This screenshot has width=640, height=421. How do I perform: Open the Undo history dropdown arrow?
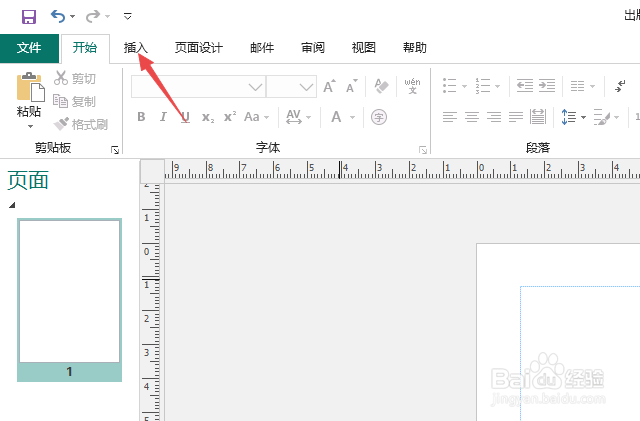click(x=73, y=17)
